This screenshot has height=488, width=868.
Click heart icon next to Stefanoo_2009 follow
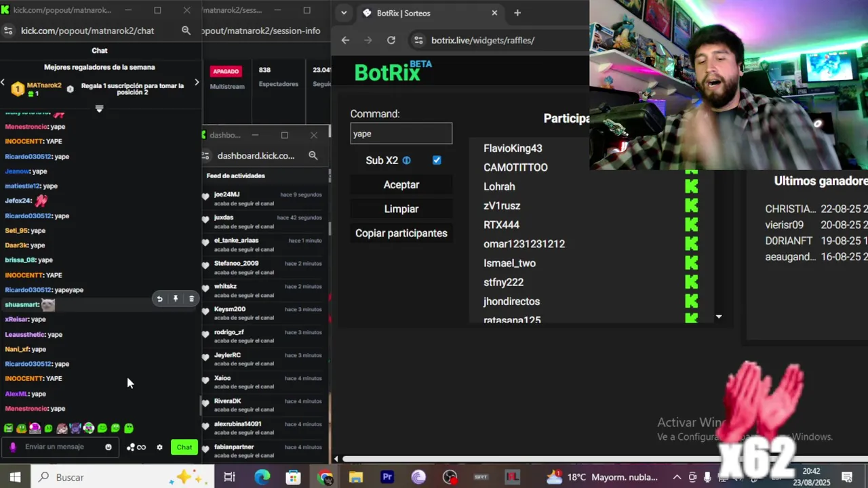(x=205, y=266)
